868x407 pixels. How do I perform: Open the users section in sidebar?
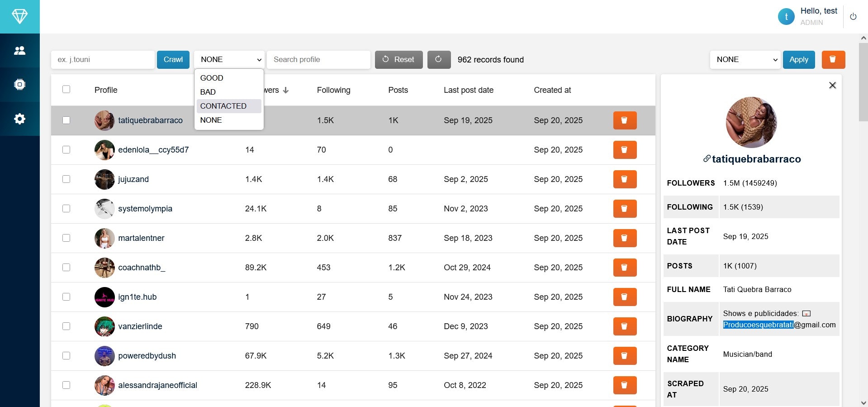click(x=19, y=51)
